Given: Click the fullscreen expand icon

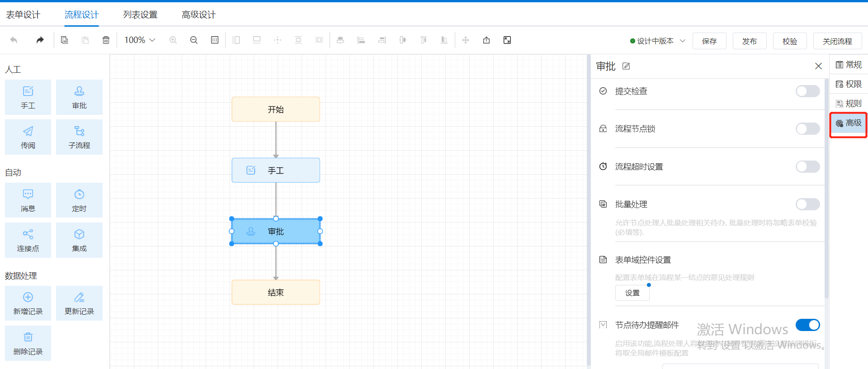Looking at the screenshot, I should click(x=507, y=40).
